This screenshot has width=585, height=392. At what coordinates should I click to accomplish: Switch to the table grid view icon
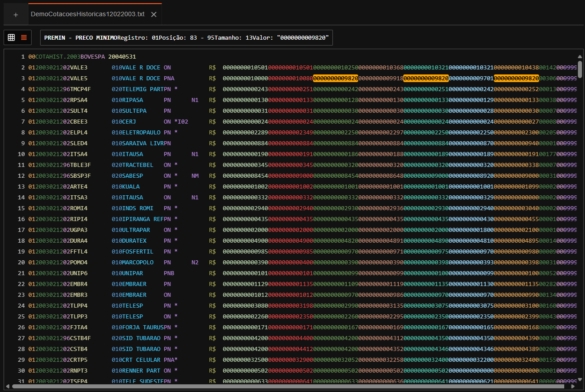(12, 37)
